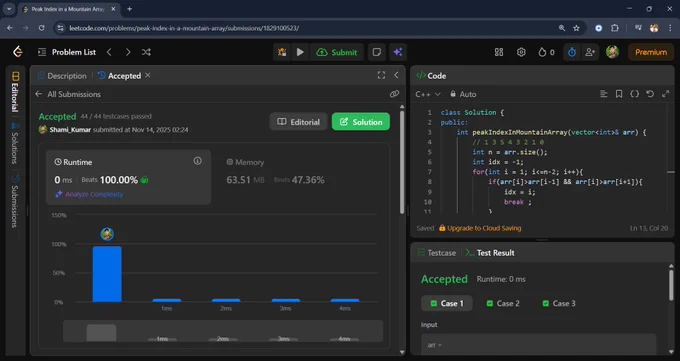
Task: Click the streak fire counter
Action: click(x=546, y=52)
